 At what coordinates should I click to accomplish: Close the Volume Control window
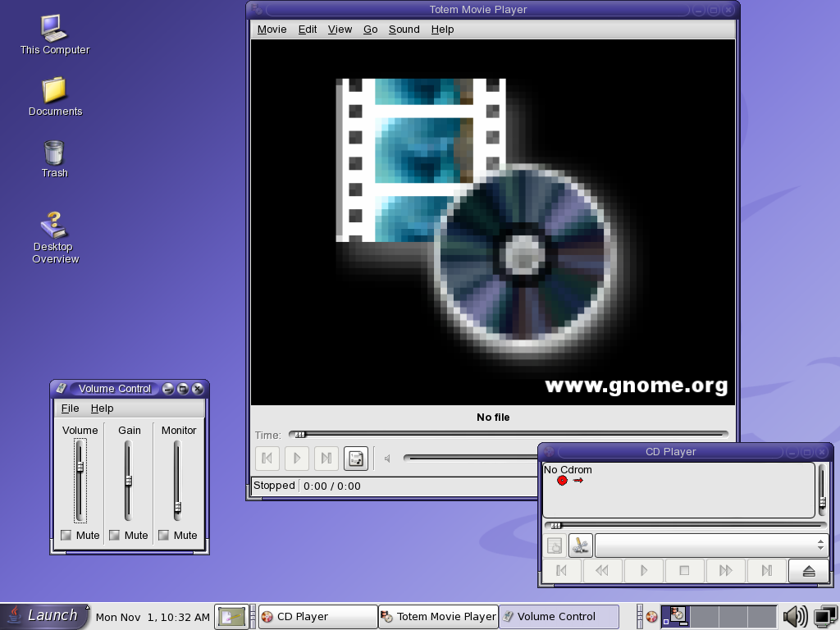point(198,389)
